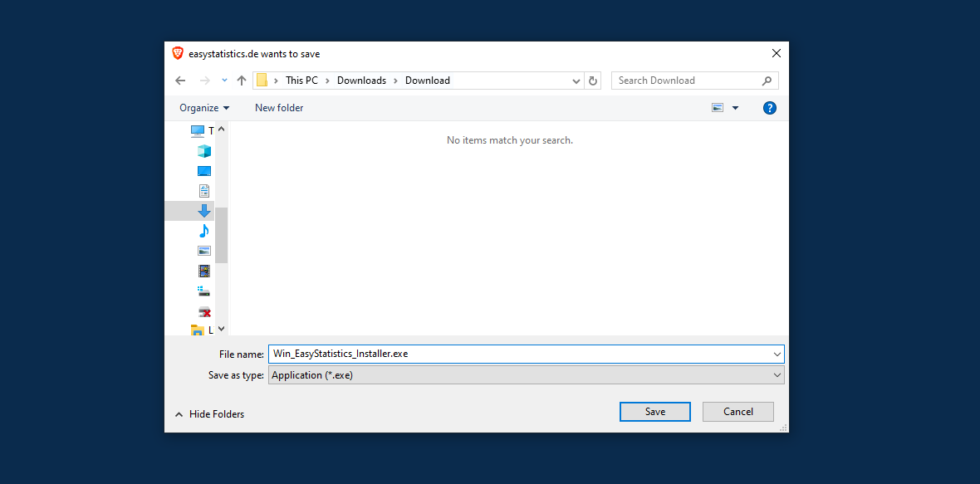Refresh the Download folder view

tap(592, 81)
